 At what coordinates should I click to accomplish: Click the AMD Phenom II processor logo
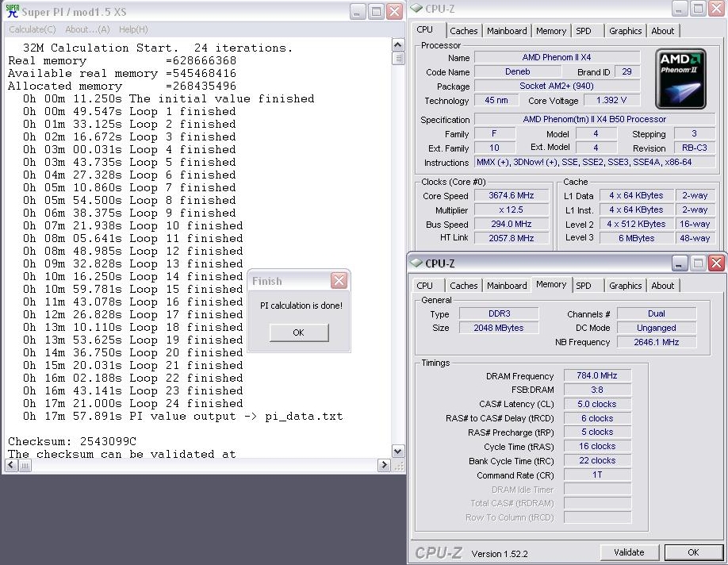coord(680,79)
